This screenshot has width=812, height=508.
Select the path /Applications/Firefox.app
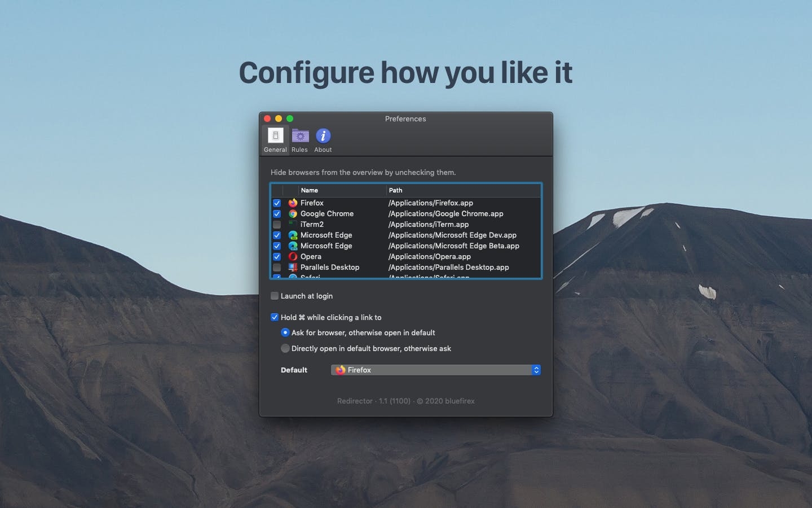(x=431, y=203)
